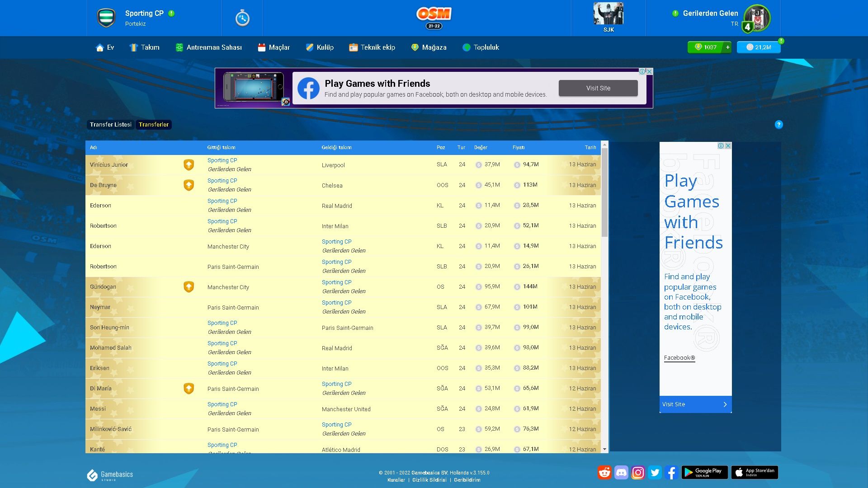Open the Maçlar menu
The image size is (868, 488).
[x=274, y=47]
